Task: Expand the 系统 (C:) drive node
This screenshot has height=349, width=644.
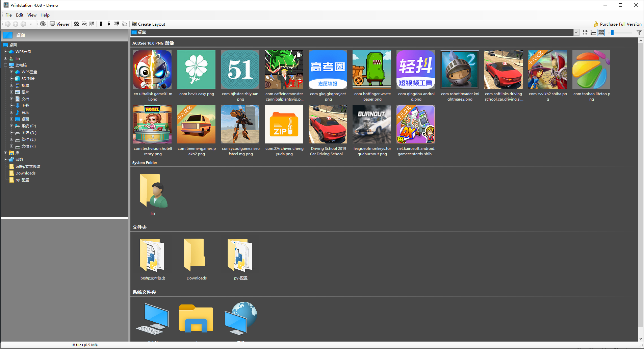Action: point(11,126)
